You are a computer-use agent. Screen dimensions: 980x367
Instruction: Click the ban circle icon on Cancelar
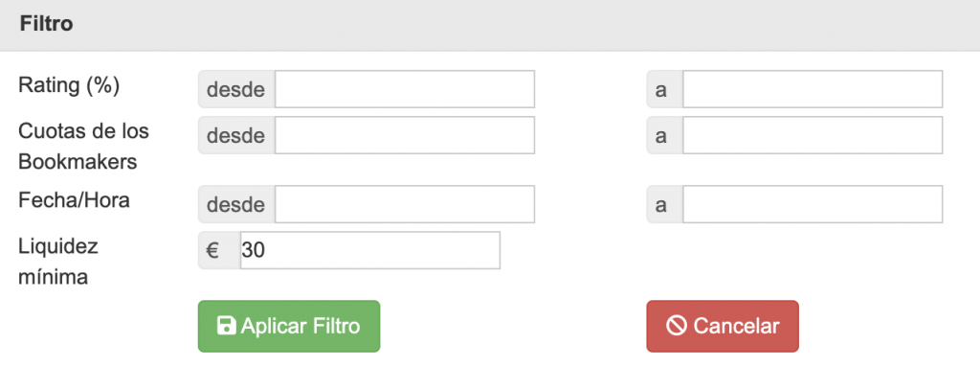[677, 326]
